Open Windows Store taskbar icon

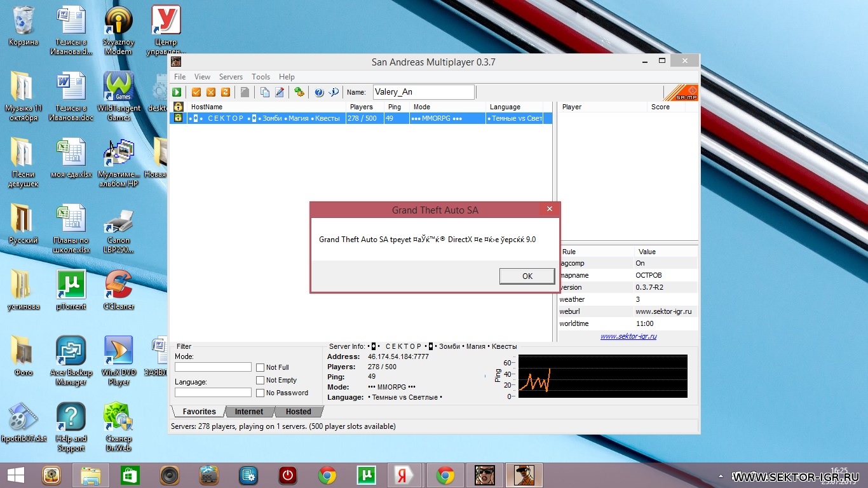(130, 475)
